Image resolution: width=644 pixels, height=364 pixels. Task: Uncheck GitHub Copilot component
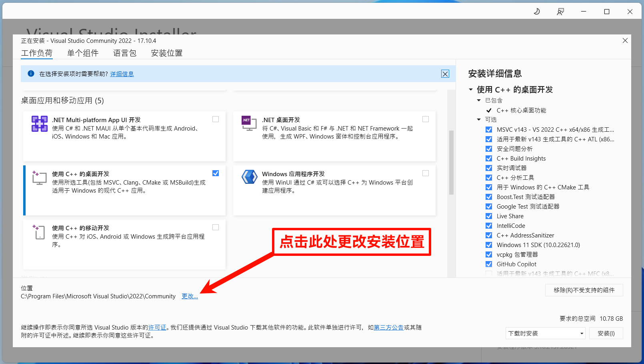[489, 264]
